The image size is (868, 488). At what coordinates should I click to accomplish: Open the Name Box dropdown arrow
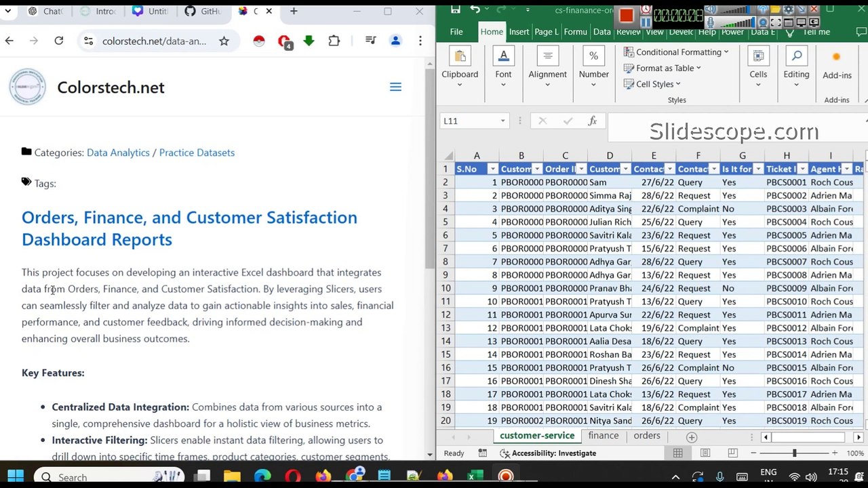point(502,121)
